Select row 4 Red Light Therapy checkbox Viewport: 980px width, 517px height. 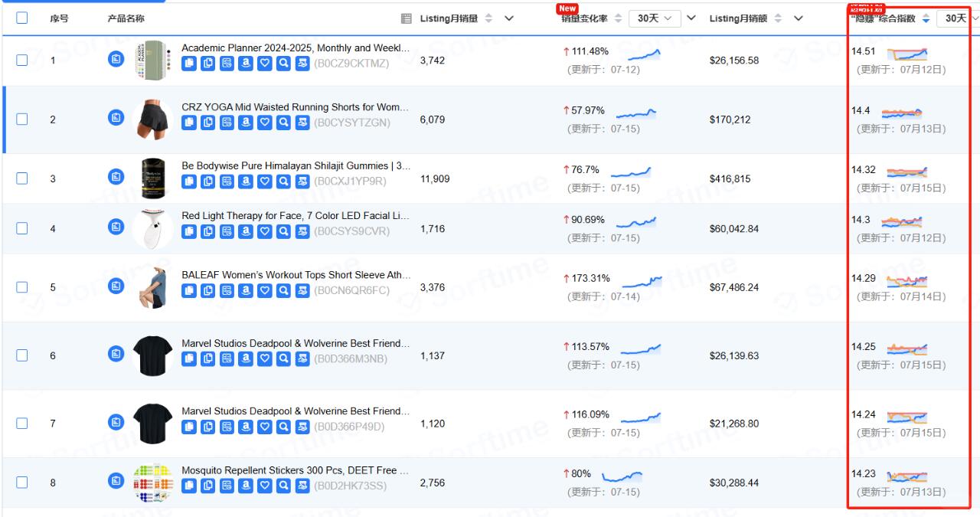(x=21, y=227)
